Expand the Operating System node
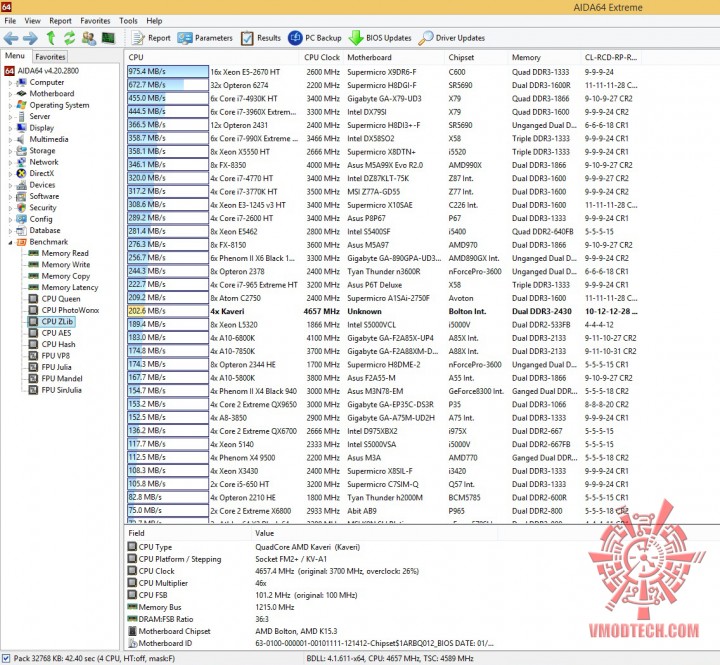Viewport: 720px width, 665px height. (x=11, y=106)
